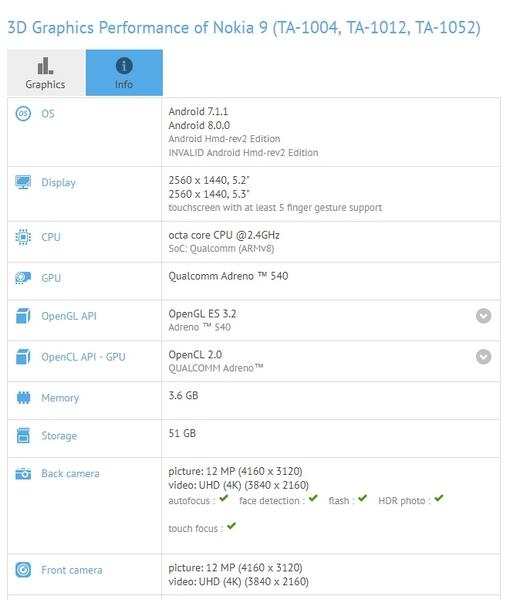Click the face detection green checkmark
The image size is (510, 600).
(313, 498)
